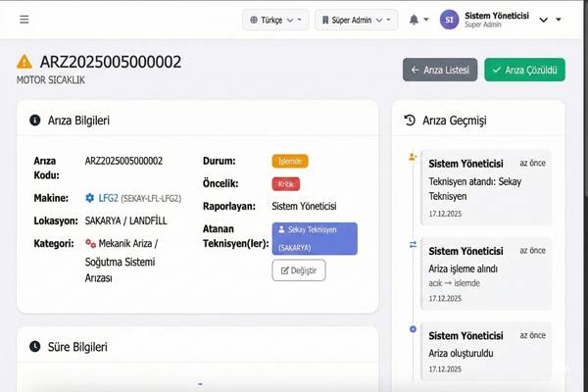Viewport: 588px width, 392px height.
Task: Open the Türkçe language dropdown
Action: coord(275,20)
